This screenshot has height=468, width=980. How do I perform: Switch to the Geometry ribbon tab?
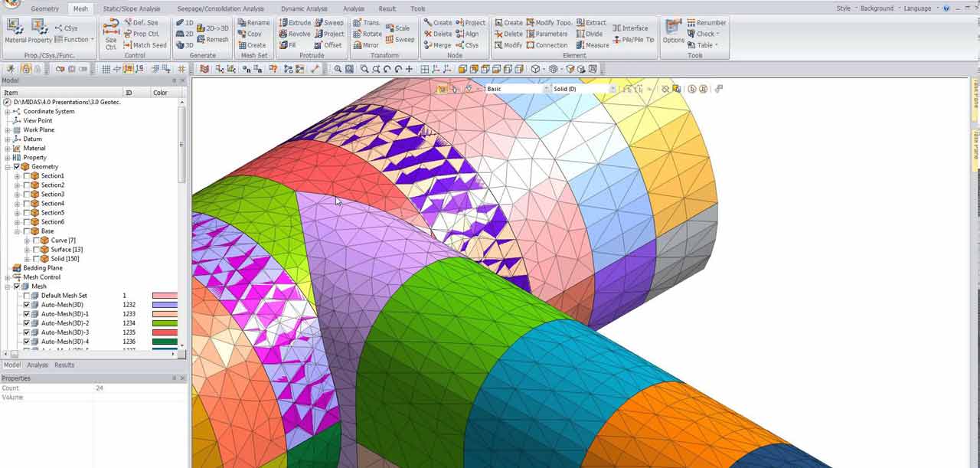pos(44,8)
